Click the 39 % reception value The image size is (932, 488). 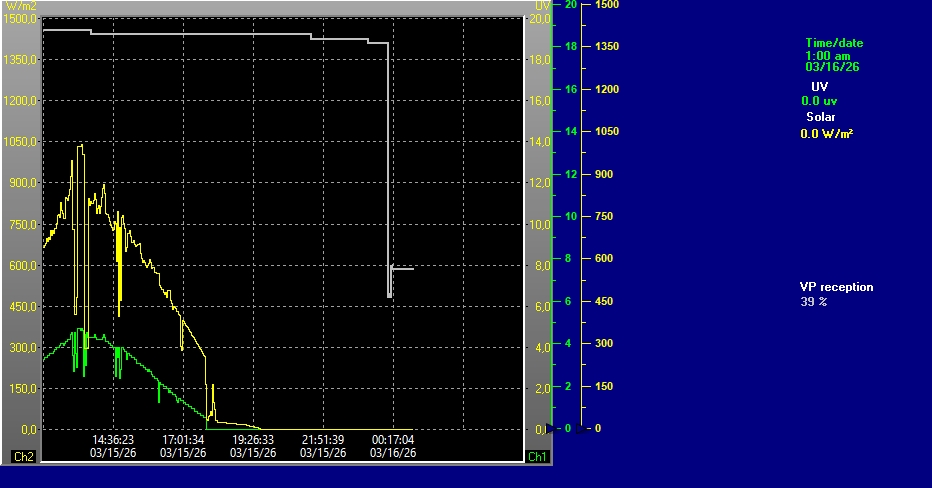813,301
